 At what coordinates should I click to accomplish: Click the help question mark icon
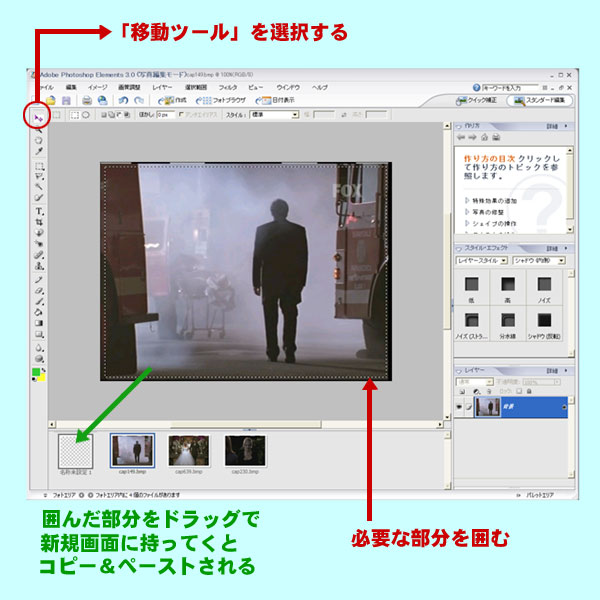[476, 88]
